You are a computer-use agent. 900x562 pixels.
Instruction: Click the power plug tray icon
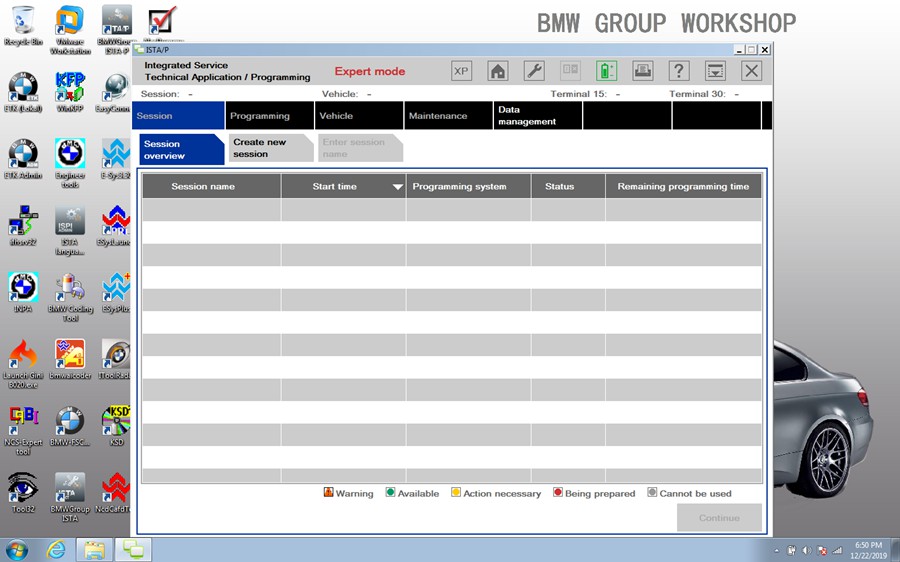coord(792,550)
